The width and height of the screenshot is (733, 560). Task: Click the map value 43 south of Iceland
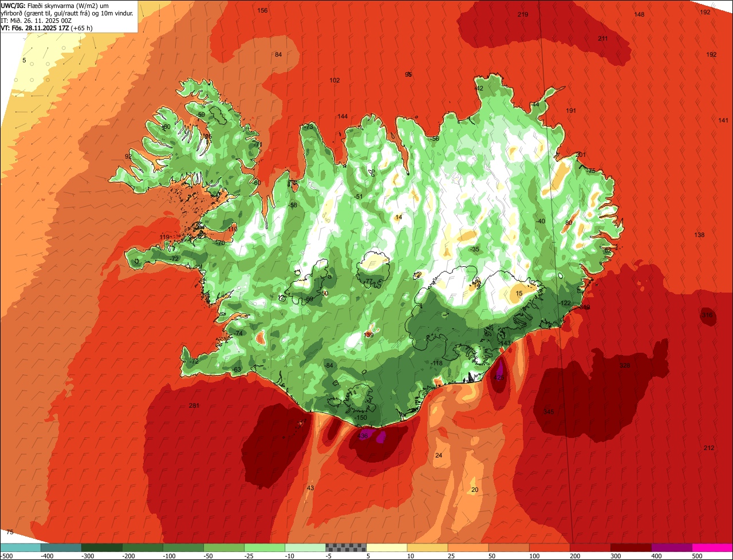tap(310, 488)
